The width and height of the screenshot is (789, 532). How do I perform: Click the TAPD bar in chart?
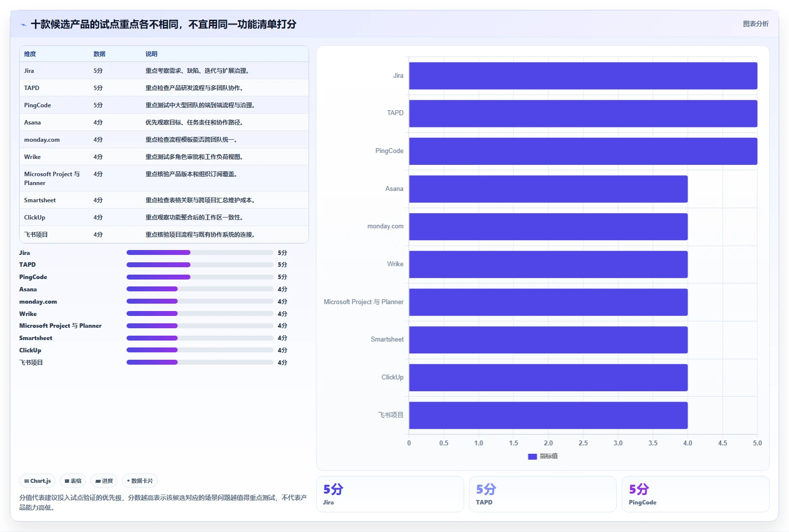tap(583, 114)
